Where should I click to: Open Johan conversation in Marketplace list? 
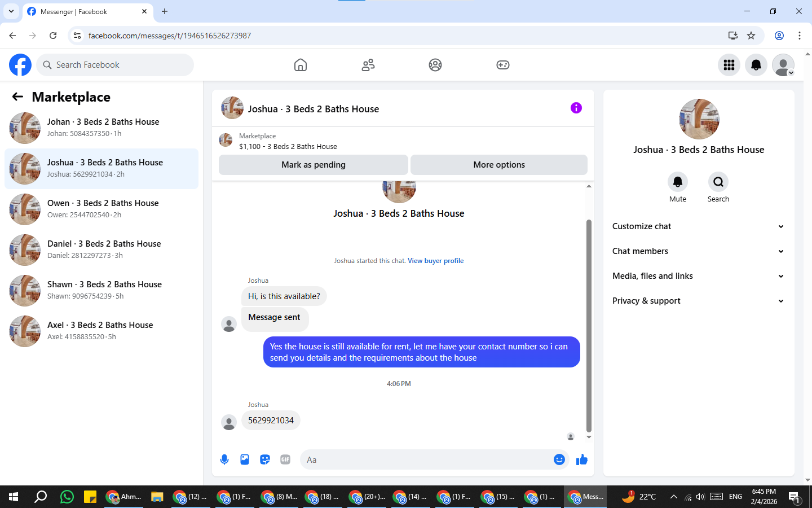click(x=101, y=128)
